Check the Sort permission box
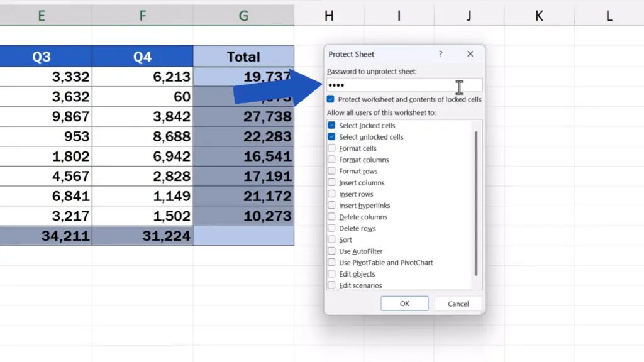This screenshot has width=644, height=362. coord(332,239)
